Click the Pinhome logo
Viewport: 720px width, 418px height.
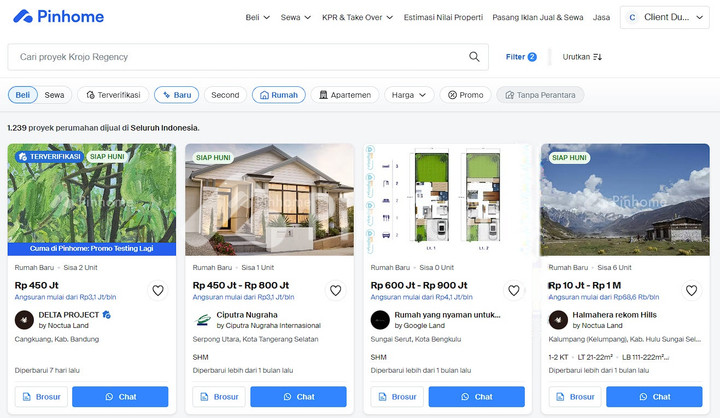coord(58,17)
